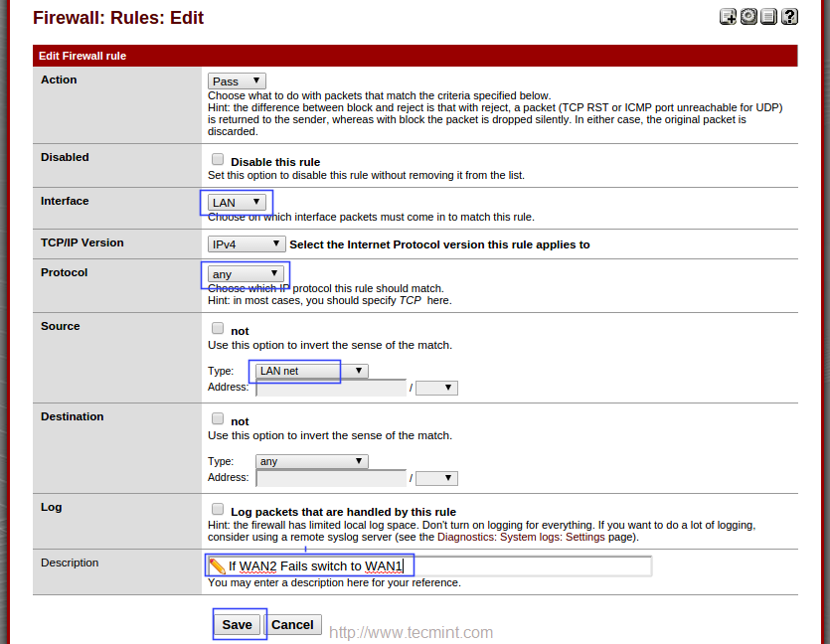Image resolution: width=830 pixels, height=644 pixels.
Task: Click the pencil icon in Description field
Action: click(x=217, y=566)
